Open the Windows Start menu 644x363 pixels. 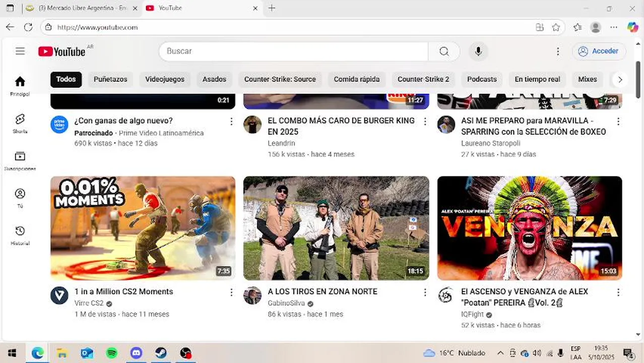click(12, 353)
